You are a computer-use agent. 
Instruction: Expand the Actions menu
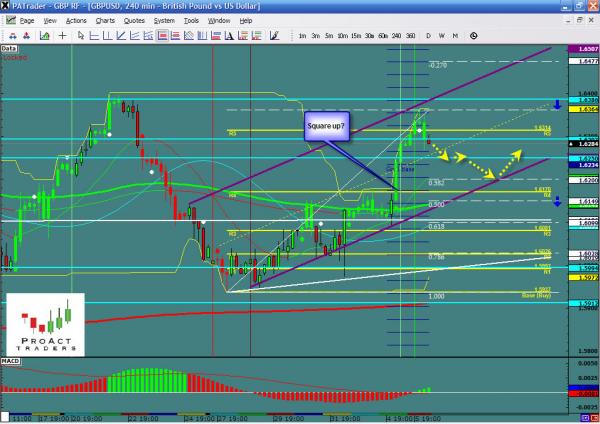point(76,20)
